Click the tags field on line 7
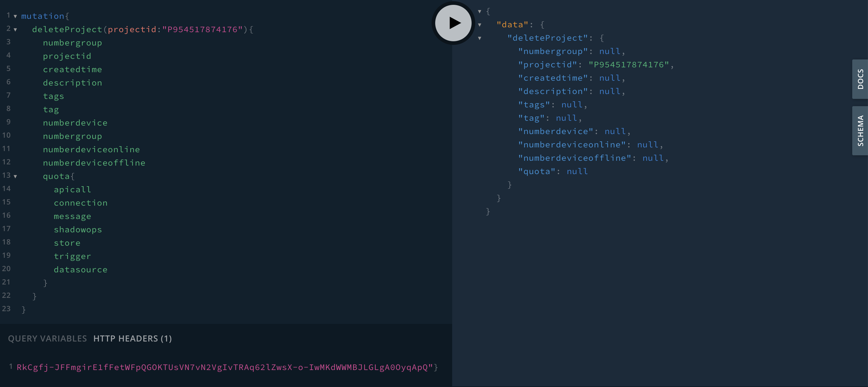 coord(54,96)
